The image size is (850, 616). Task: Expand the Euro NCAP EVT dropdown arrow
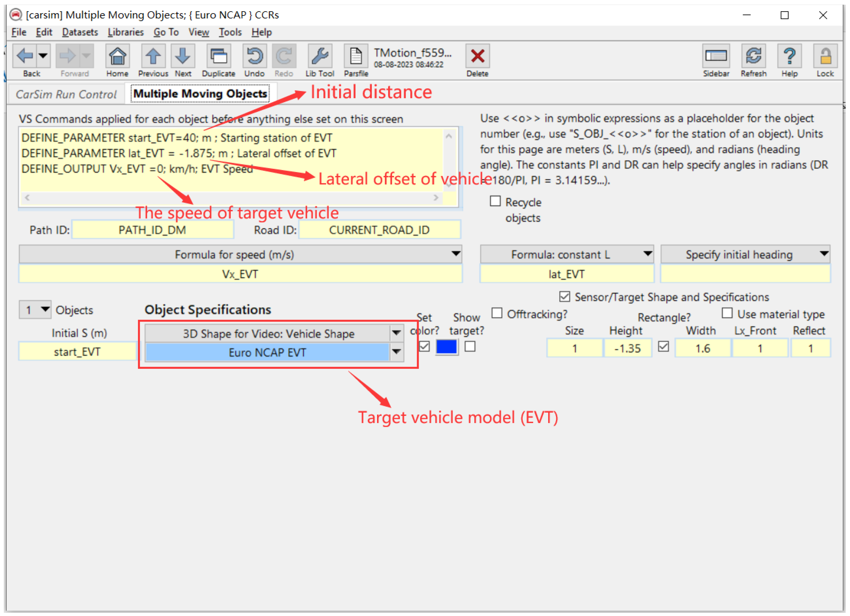coord(396,352)
